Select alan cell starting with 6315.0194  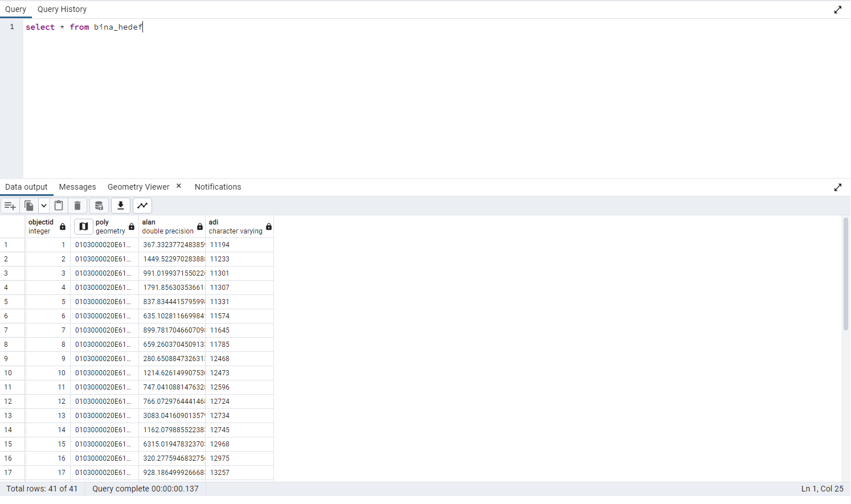172,444
